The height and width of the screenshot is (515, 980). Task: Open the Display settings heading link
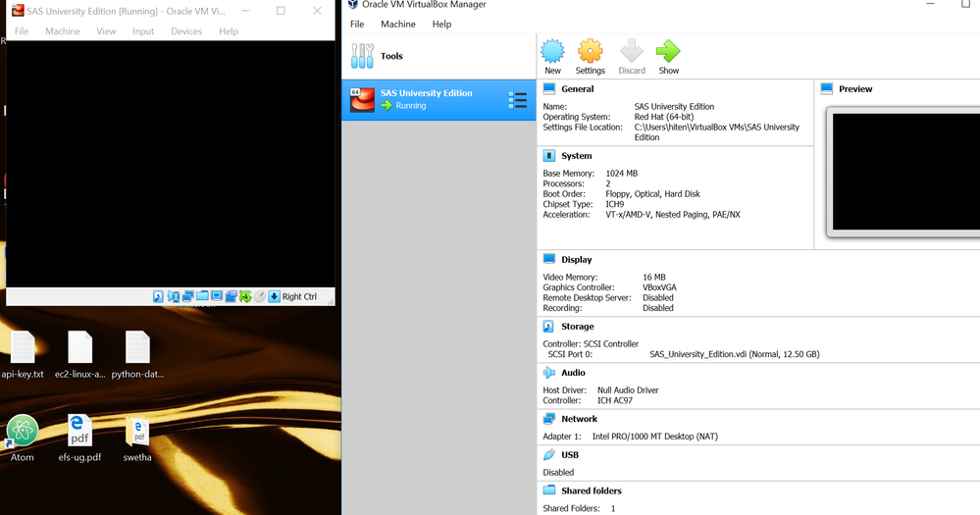576,259
